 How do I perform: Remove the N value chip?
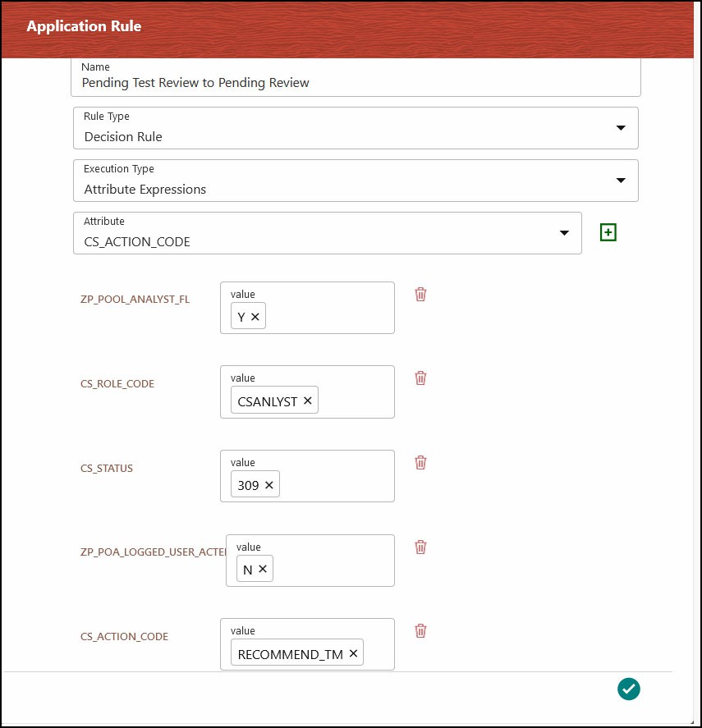(x=262, y=568)
